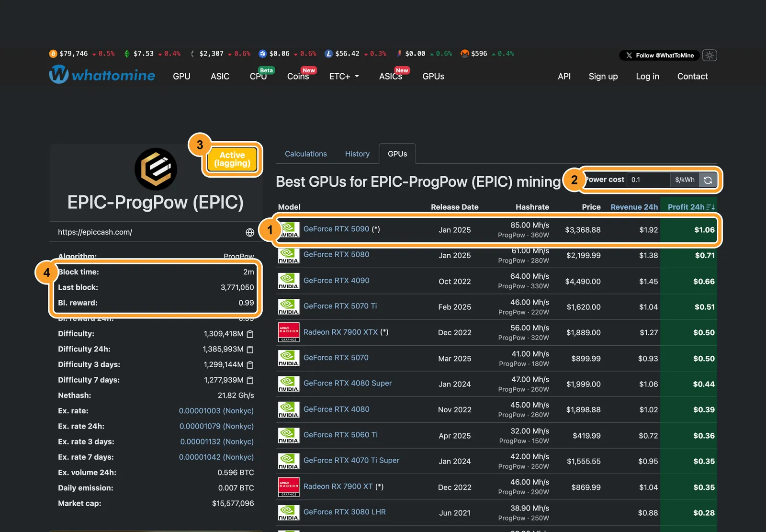
Task: Click the Sign up link
Action: [603, 77]
